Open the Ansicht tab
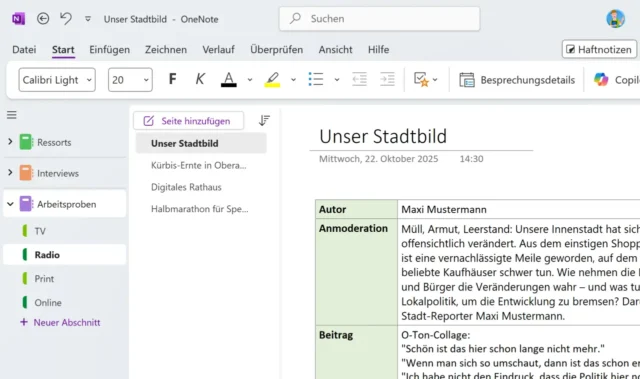The image size is (640, 379). [336, 49]
